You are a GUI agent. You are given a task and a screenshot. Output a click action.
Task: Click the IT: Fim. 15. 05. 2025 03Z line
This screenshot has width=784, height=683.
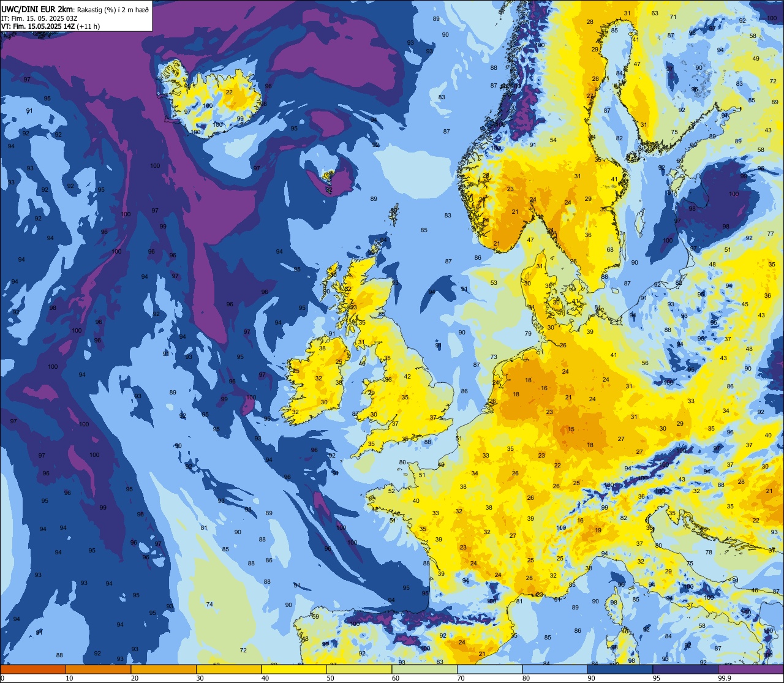(x=39, y=18)
